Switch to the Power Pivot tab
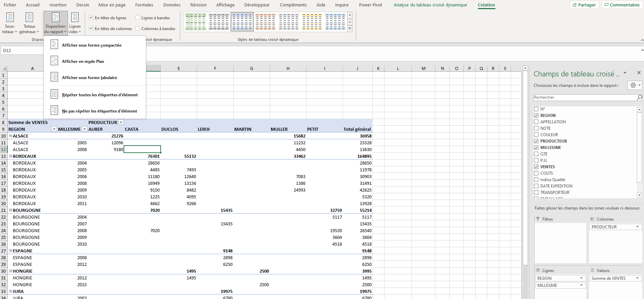Image resolution: width=644 pixels, height=299 pixels. point(370,5)
